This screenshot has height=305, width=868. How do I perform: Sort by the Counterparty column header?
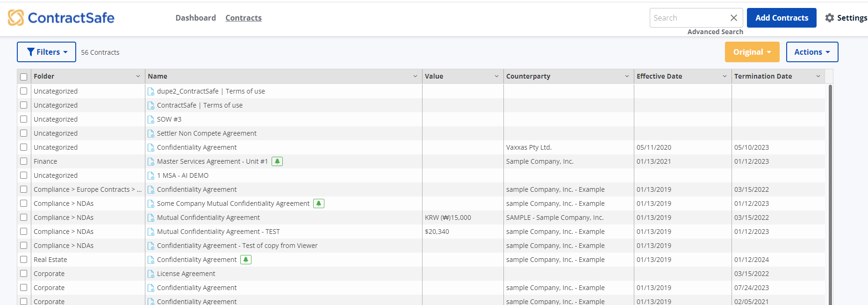coord(528,76)
